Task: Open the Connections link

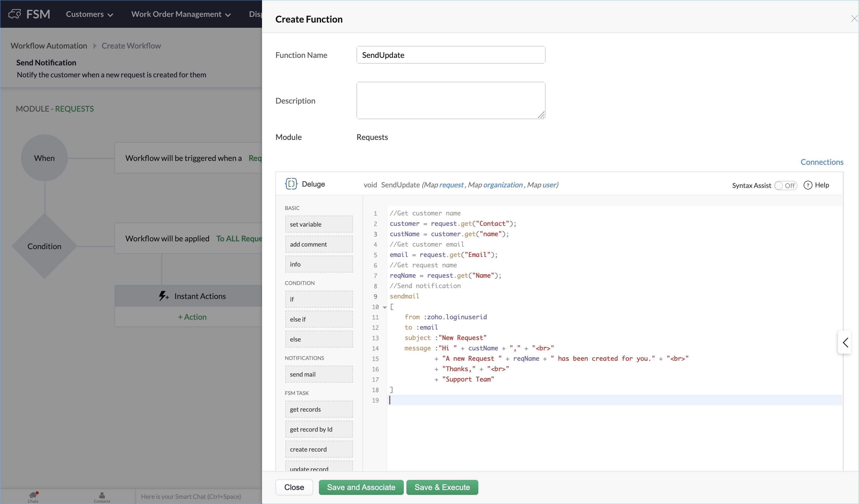Action: point(822,162)
